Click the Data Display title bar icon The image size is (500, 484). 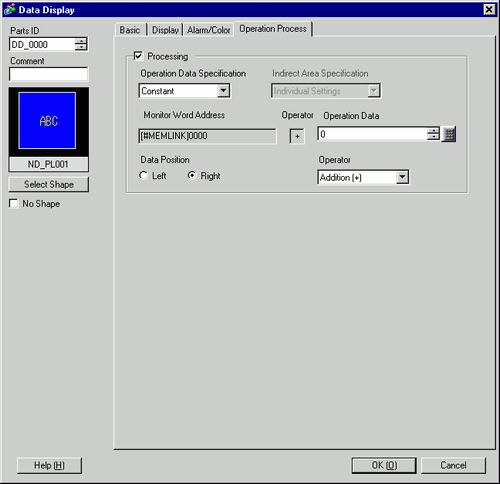click(x=10, y=10)
